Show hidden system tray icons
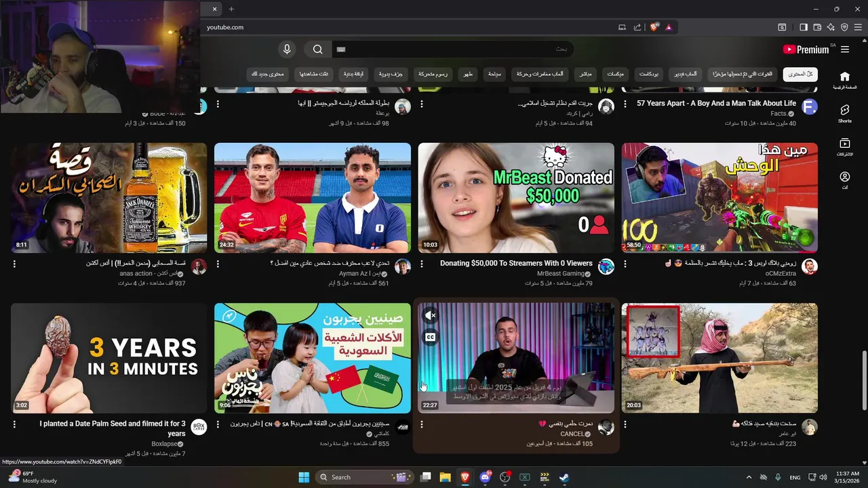 749,477
